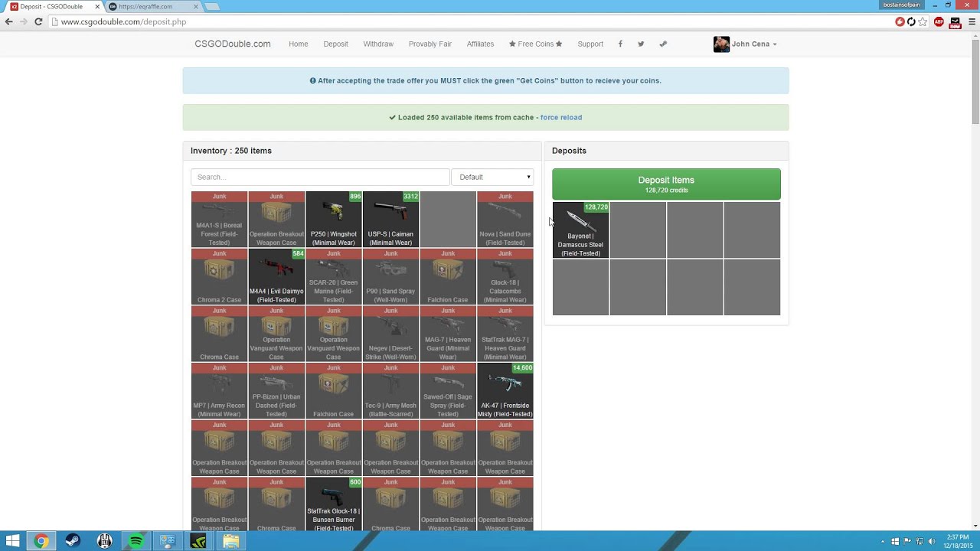Image resolution: width=980 pixels, height=551 pixels.
Task: Select M4A4 Evil Daimyo item
Action: pos(276,276)
